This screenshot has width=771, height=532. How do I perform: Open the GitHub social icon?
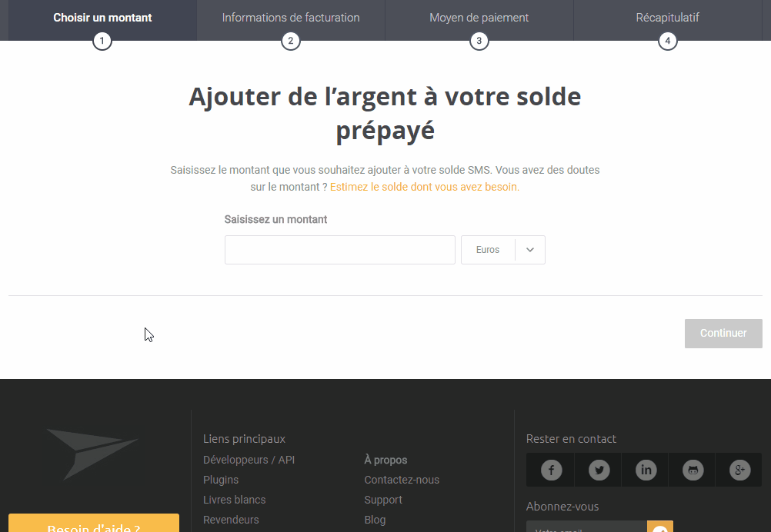pos(693,470)
